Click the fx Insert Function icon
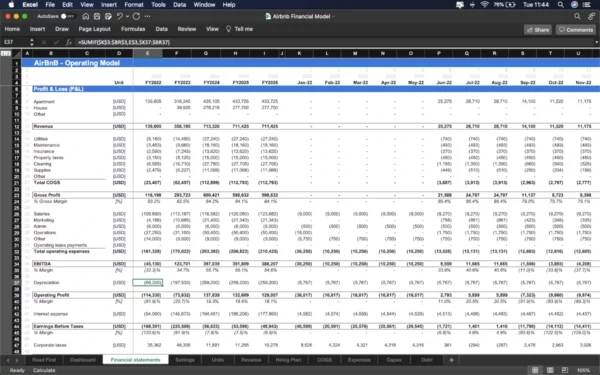600x375 pixels. coord(68,42)
